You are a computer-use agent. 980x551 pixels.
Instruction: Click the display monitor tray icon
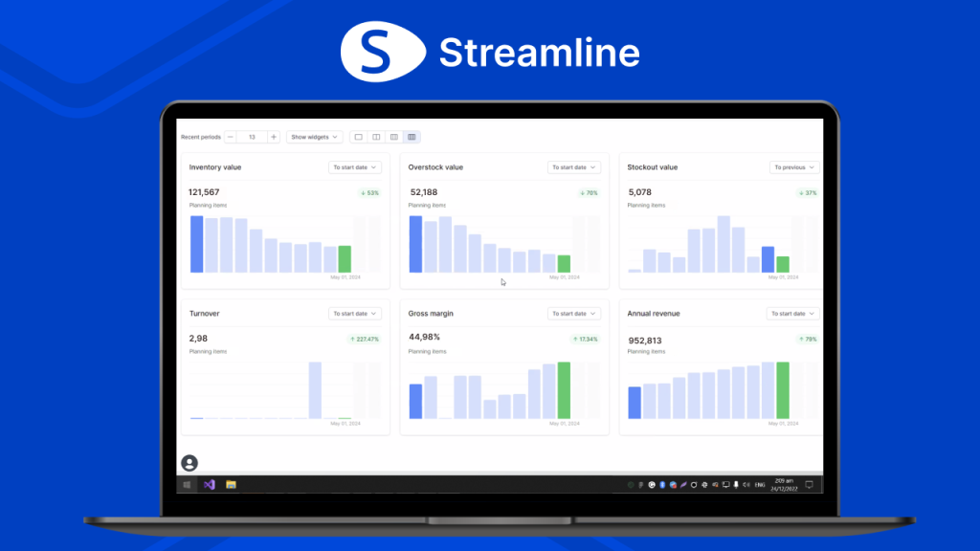click(725, 485)
